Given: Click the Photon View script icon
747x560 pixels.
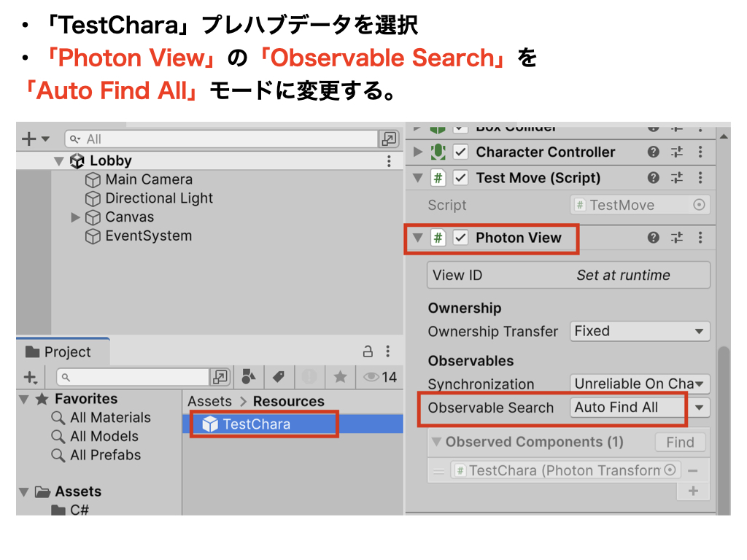Looking at the screenshot, I should [x=438, y=237].
